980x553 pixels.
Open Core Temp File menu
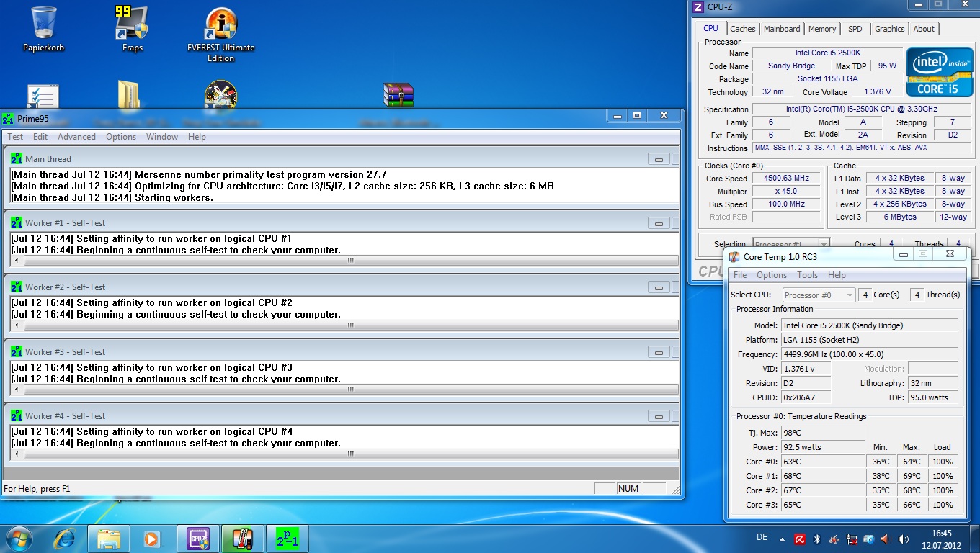point(740,275)
